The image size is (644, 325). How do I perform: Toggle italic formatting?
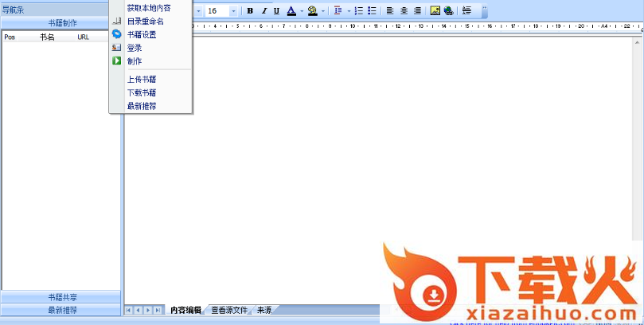(x=263, y=11)
